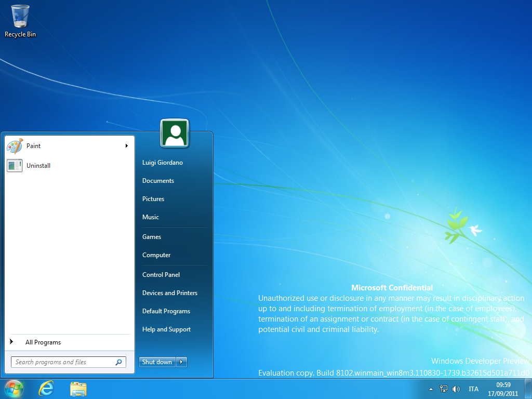Click the Shut down button

pyautogui.click(x=157, y=362)
